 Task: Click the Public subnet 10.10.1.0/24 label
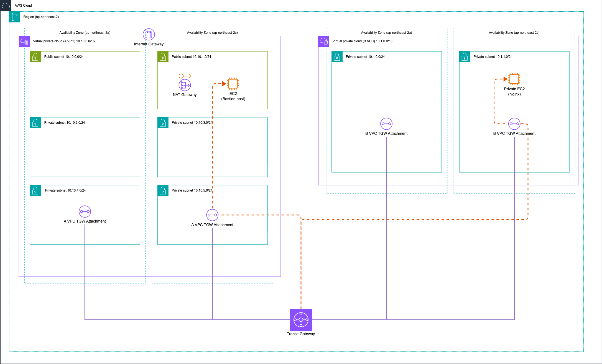(x=191, y=57)
